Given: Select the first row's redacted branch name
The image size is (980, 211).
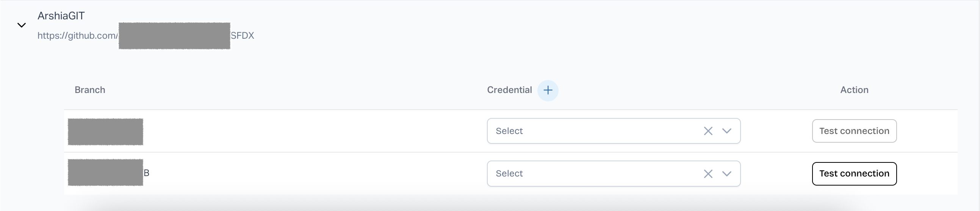Looking at the screenshot, I should [105, 131].
